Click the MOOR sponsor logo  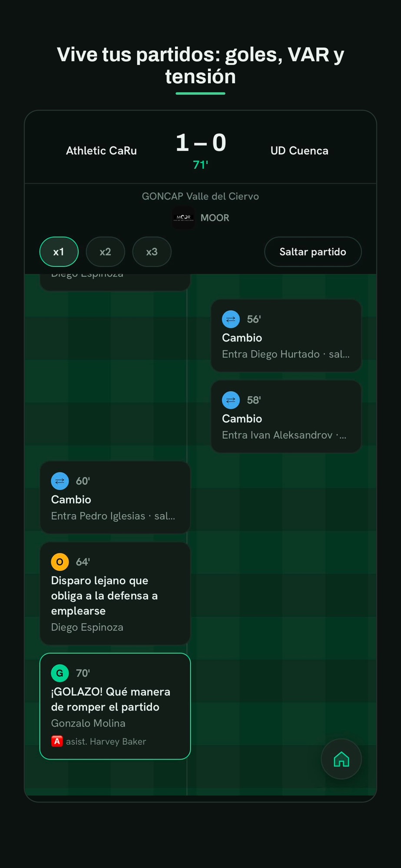184,217
